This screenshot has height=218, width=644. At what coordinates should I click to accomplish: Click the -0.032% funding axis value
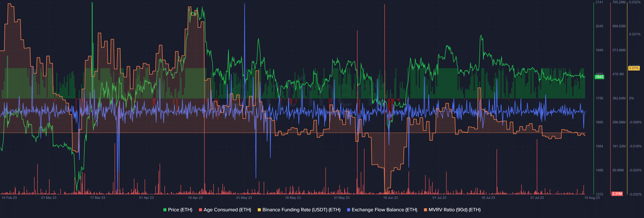click(x=635, y=194)
